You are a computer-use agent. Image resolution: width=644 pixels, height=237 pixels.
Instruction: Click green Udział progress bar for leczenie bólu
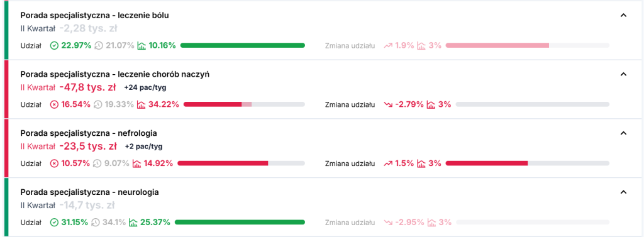pos(243,45)
